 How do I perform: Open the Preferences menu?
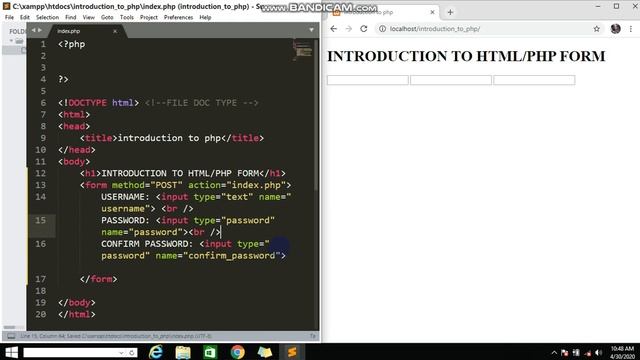(178, 18)
